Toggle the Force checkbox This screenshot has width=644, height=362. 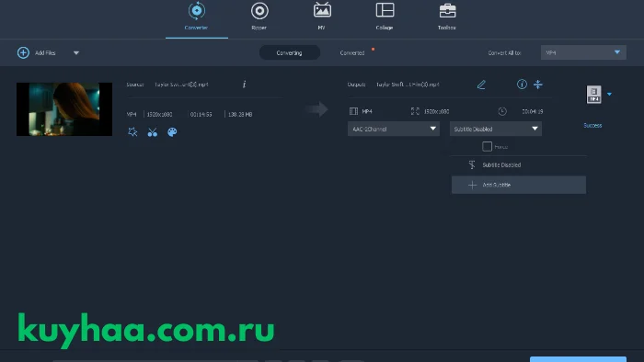click(487, 146)
